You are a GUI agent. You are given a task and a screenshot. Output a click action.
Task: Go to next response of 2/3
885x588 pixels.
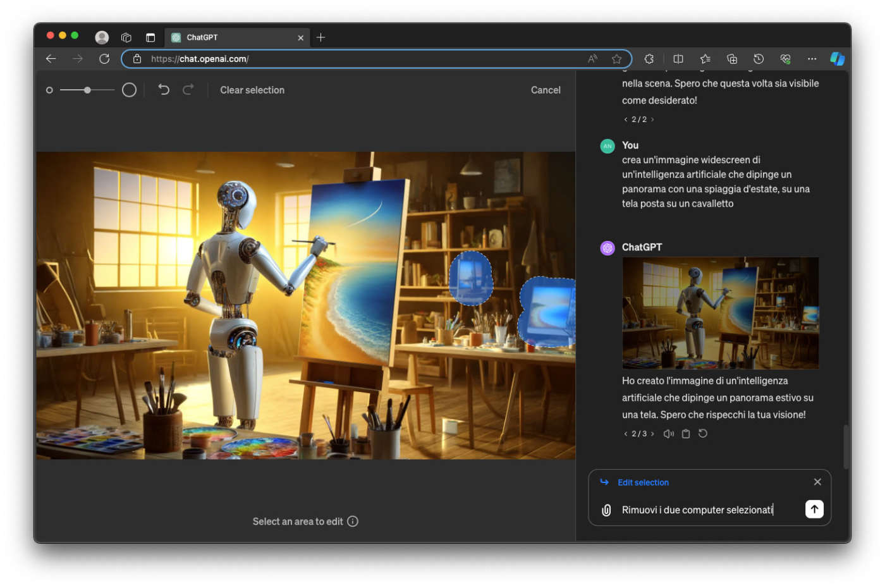[652, 434]
